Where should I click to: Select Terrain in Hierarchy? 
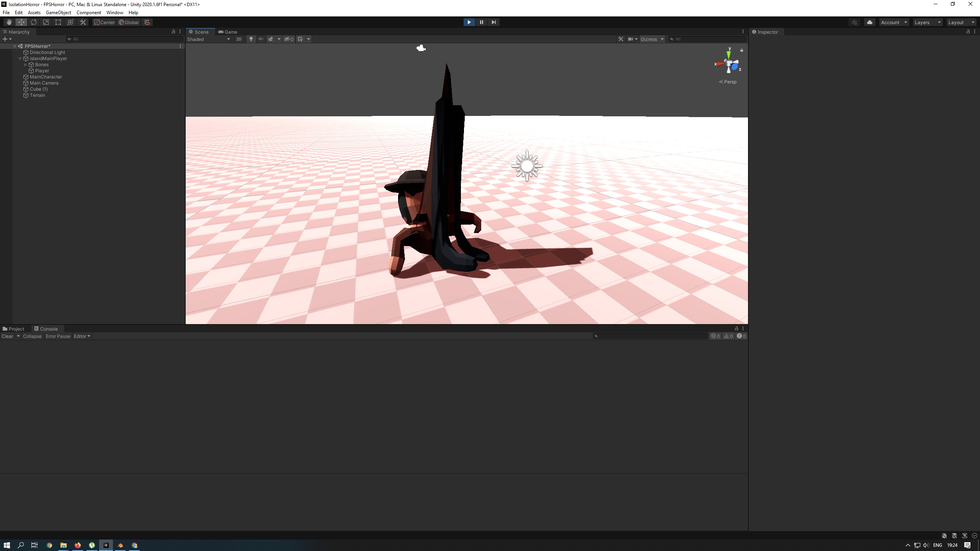(38, 95)
